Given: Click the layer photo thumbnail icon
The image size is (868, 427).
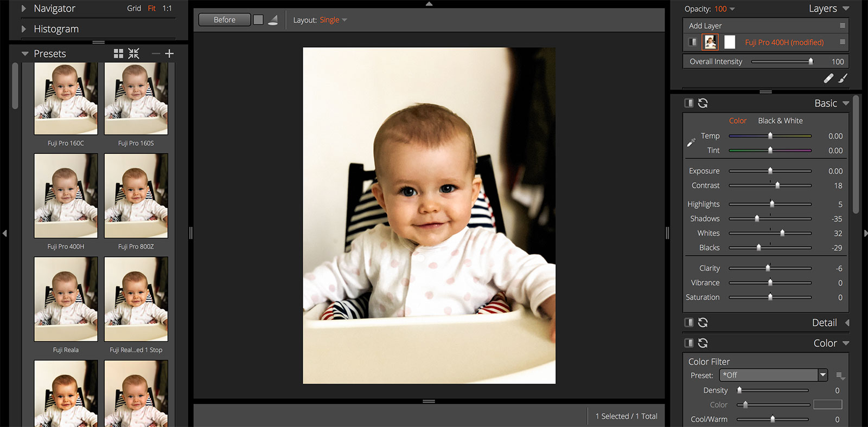Looking at the screenshot, I should pyautogui.click(x=710, y=42).
